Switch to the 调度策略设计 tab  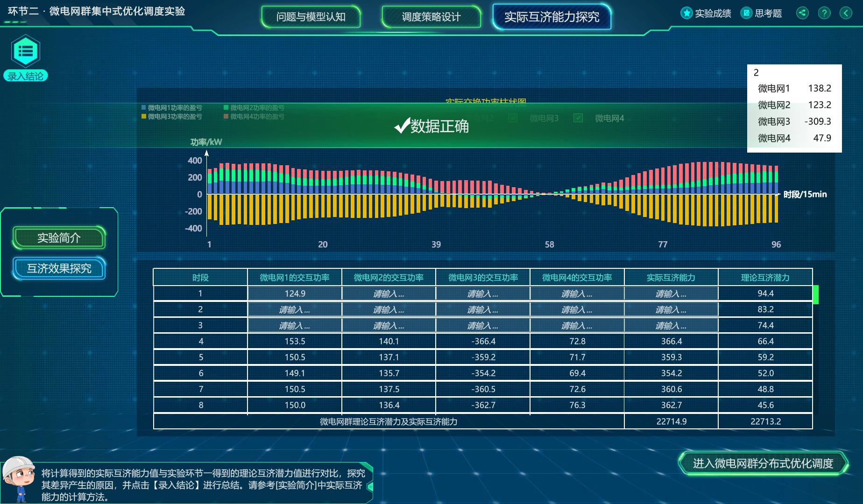pyautogui.click(x=431, y=17)
